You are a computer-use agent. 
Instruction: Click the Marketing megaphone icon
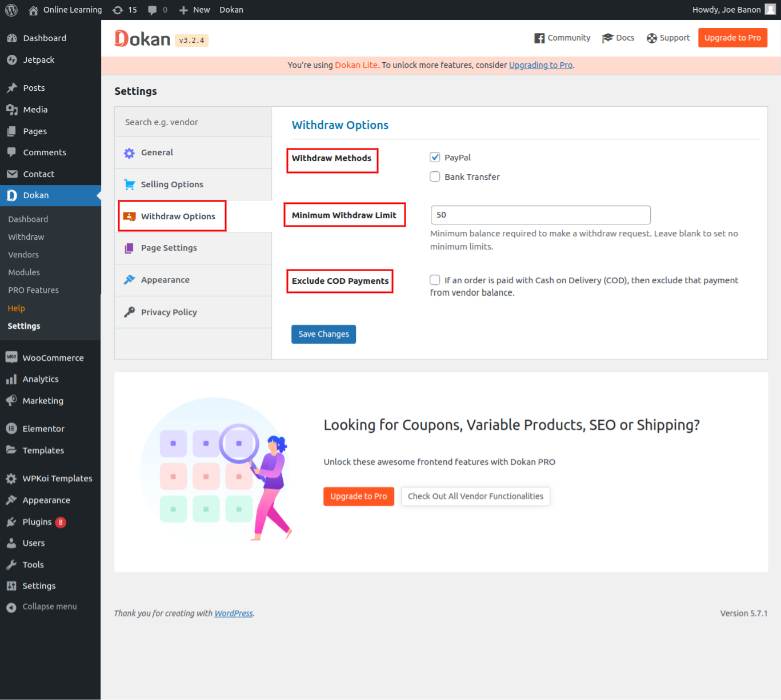(x=11, y=401)
